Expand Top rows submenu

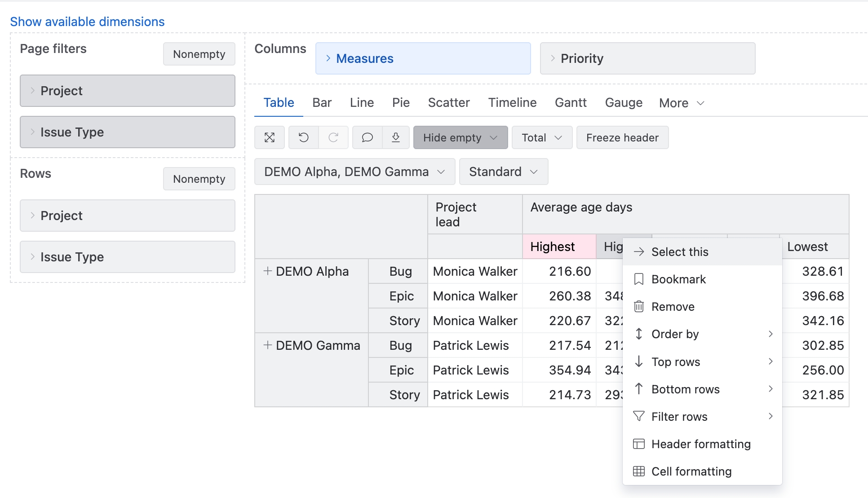[x=702, y=361]
